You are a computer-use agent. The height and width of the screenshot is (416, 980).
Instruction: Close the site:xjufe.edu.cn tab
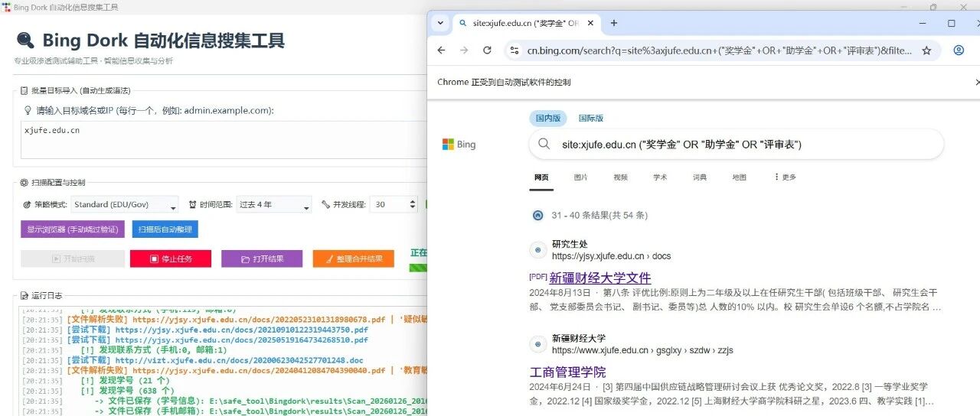pos(590,23)
